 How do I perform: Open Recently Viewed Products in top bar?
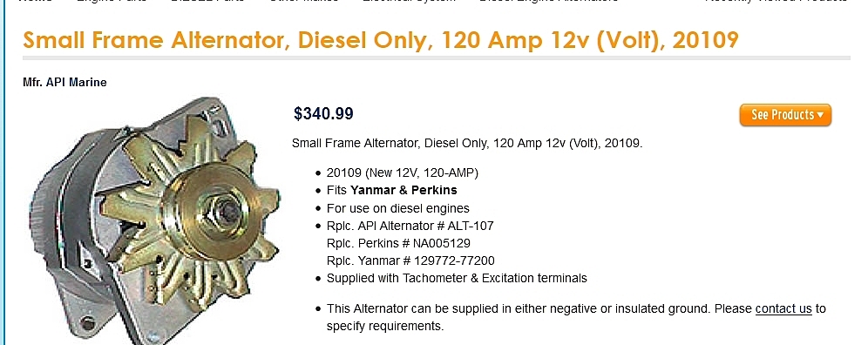pyautogui.click(x=776, y=2)
